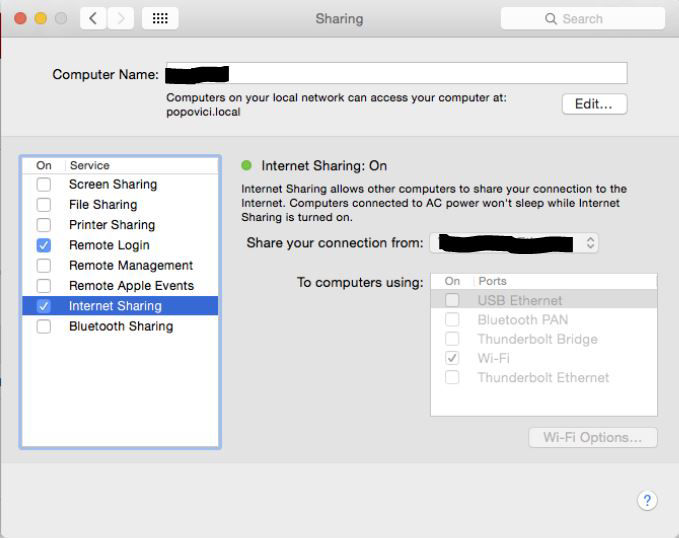
Task: Click the Computer Name text field
Action: pyautogui.click(x=396, y=73)
